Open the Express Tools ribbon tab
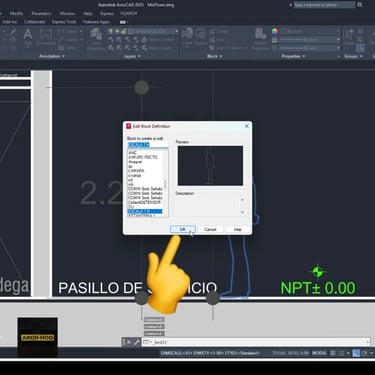 (x=64, y=22)
